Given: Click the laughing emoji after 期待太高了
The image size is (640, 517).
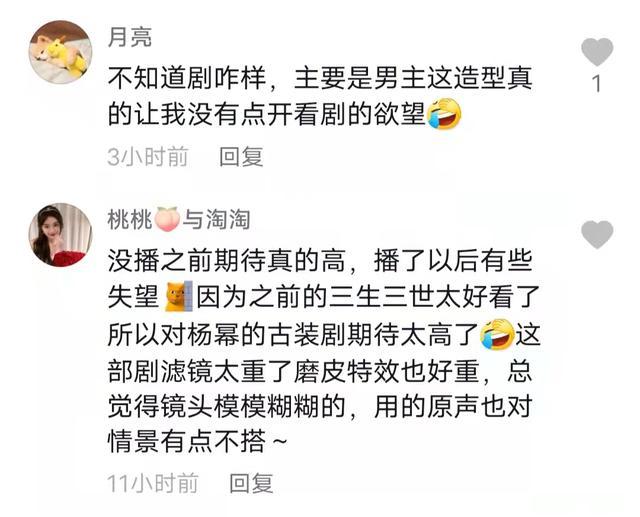Looking at the screenshot, I should coord(497,334).
